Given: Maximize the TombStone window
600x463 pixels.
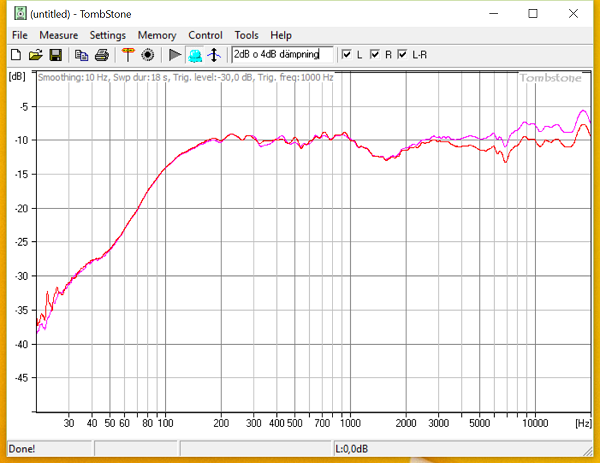Looking at the screenshot, I should [x=533, y=13].
